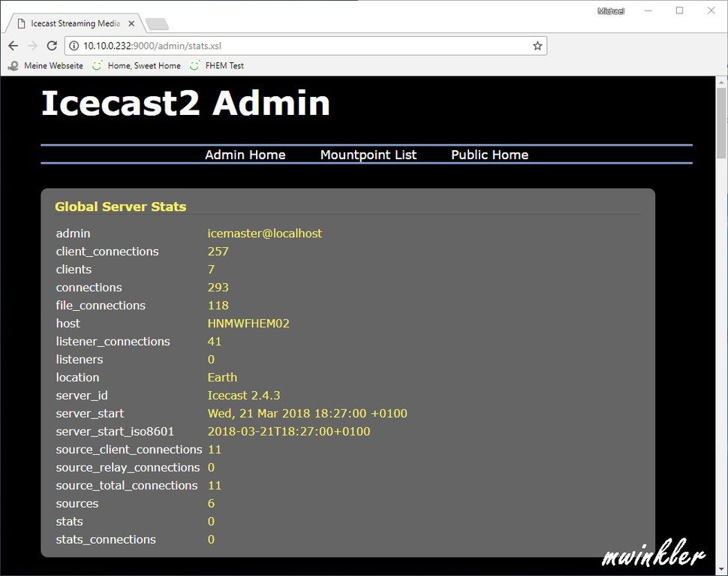Click the Global Server Stats heading
Screen dimensions: 728x576
121,207
